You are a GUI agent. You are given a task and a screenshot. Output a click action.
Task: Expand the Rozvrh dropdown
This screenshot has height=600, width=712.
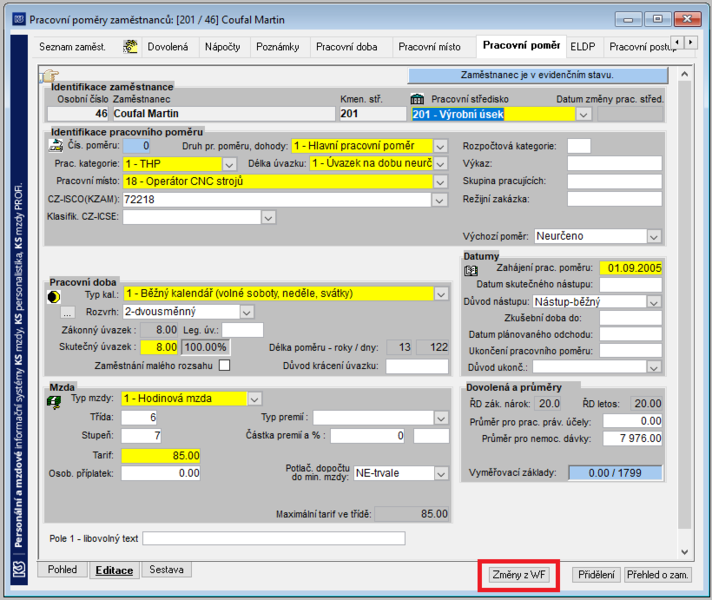point(247,312)
